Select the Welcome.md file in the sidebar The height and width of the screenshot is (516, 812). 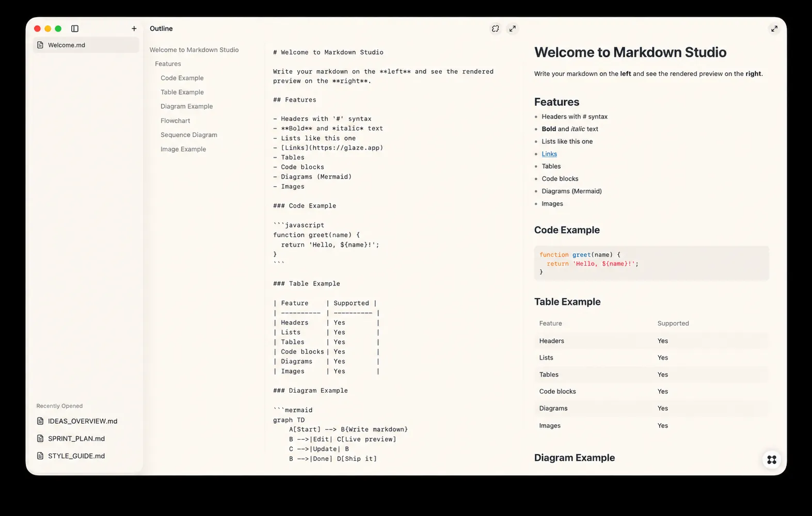pos(86,45)
